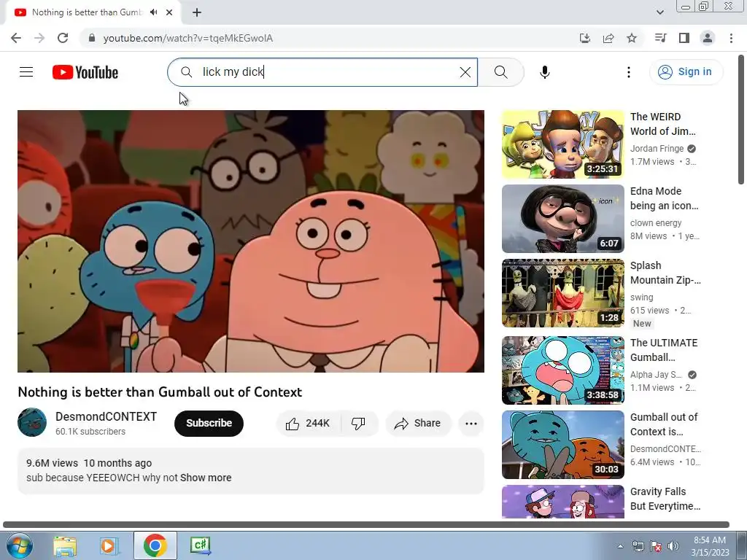Subscribe to DesmondCONTEXT channel

coord(209,424)
